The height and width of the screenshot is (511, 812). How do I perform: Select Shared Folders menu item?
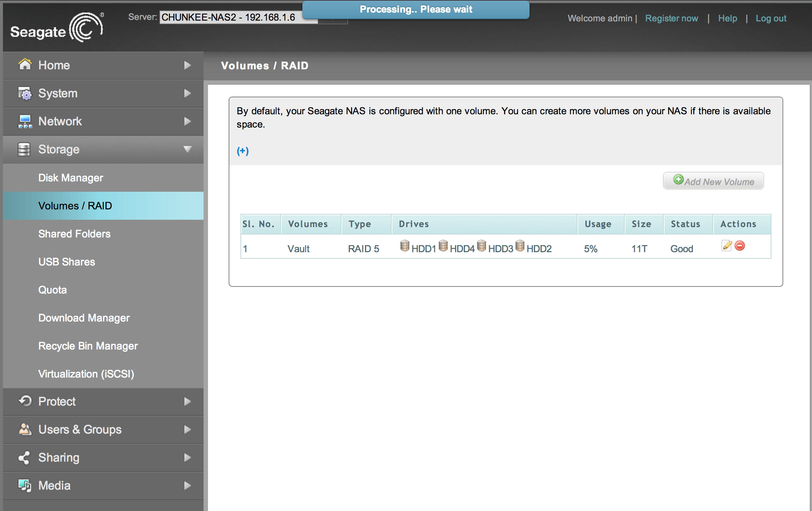74,234
